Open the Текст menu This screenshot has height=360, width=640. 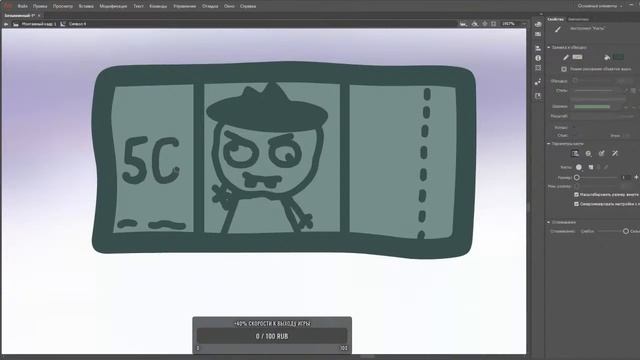pyautogui.click(x=138, y=6)
